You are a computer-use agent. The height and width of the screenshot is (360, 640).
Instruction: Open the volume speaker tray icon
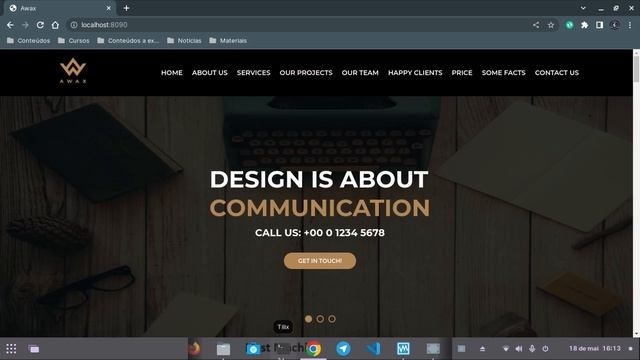click(519, 349)
